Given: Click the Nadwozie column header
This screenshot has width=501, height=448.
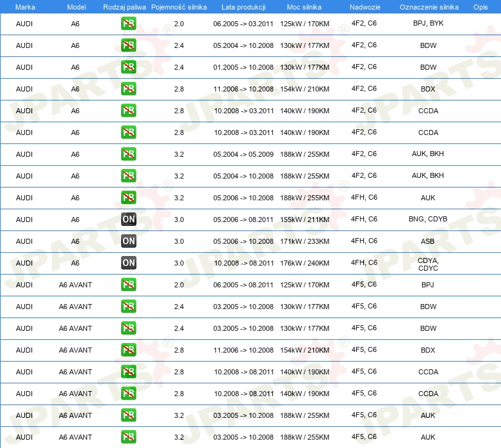Looking at the screenshot, I should [365, 7].
